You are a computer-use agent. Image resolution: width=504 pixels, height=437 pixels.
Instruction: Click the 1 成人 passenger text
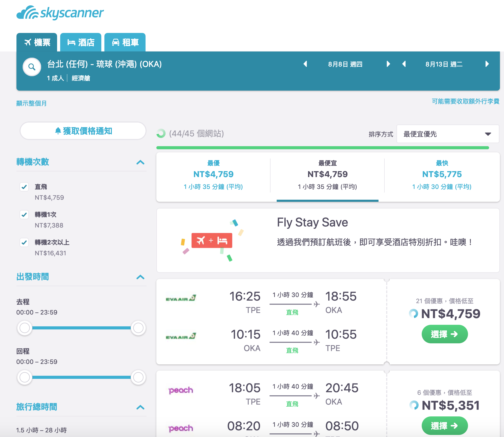[x=55, y=78]
